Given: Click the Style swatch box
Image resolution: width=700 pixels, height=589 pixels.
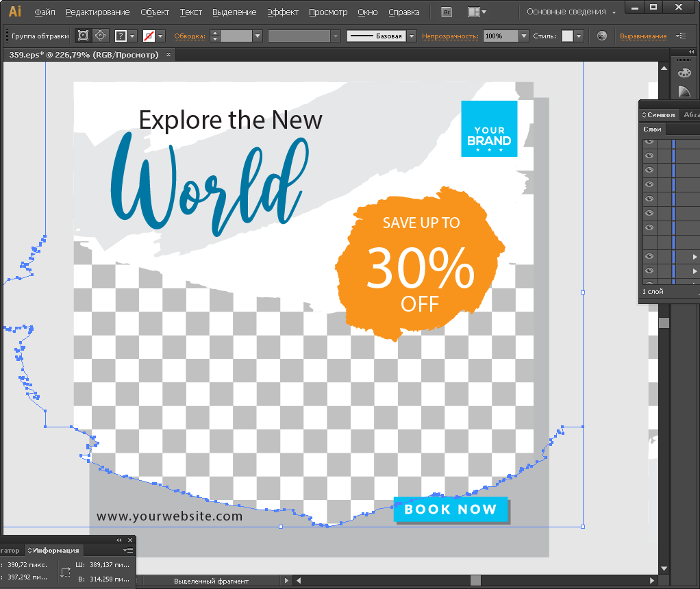Looking at the screenshot, I should point(567,36).
